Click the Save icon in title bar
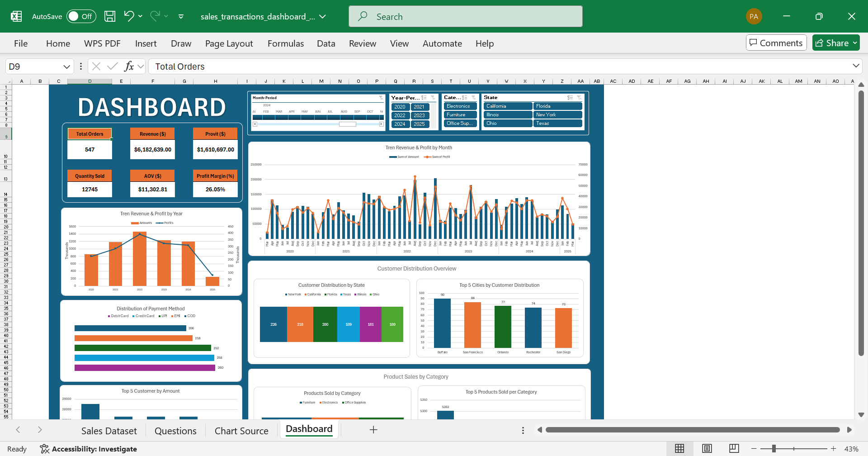 (x=110, y=17)
